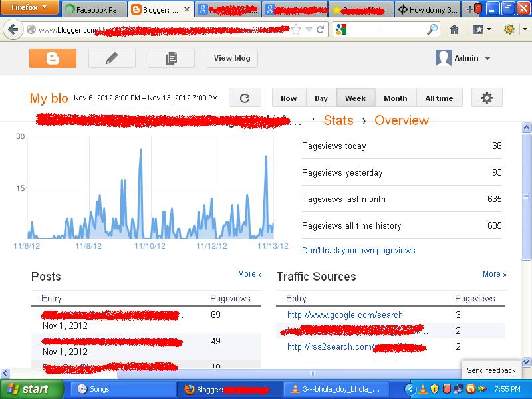The width and height of the screenshot is (532, 399).
Task: Create new post with pencil icon
Action: [112, 59]
